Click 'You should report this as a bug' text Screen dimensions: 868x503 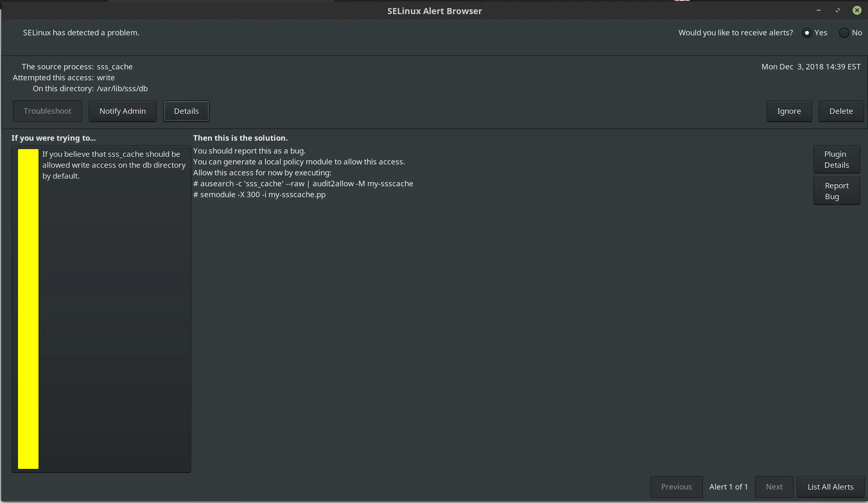click(249, 151)
